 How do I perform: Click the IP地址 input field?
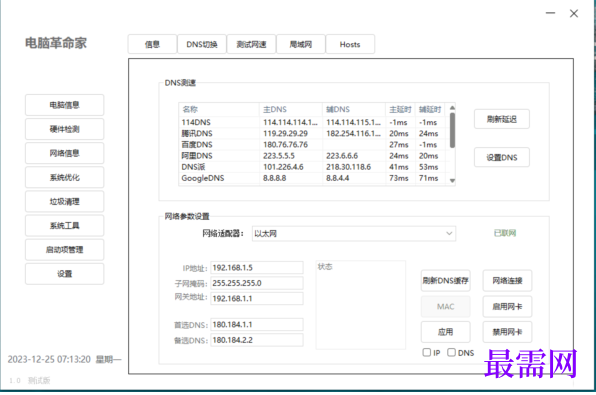(x=257, y=268)
